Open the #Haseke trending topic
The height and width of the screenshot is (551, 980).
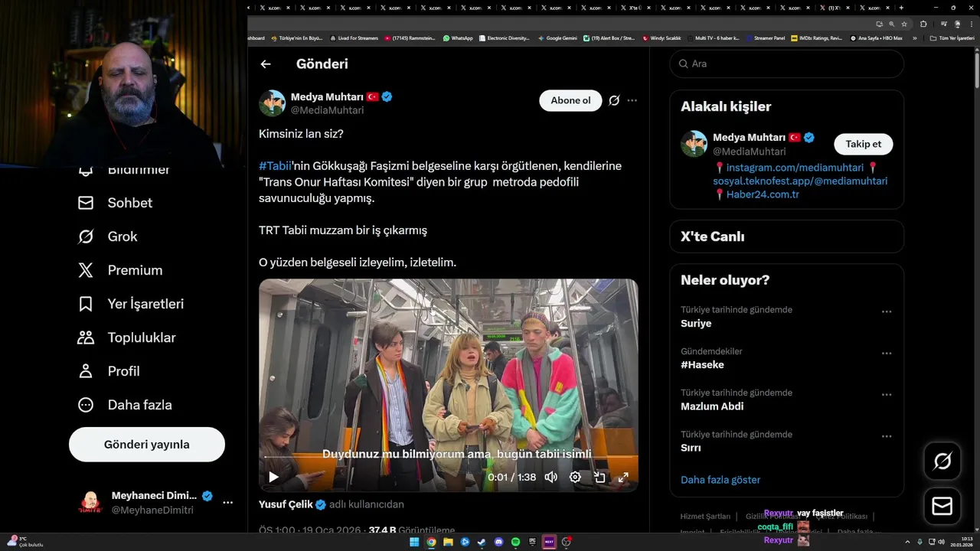click(702, 365)
